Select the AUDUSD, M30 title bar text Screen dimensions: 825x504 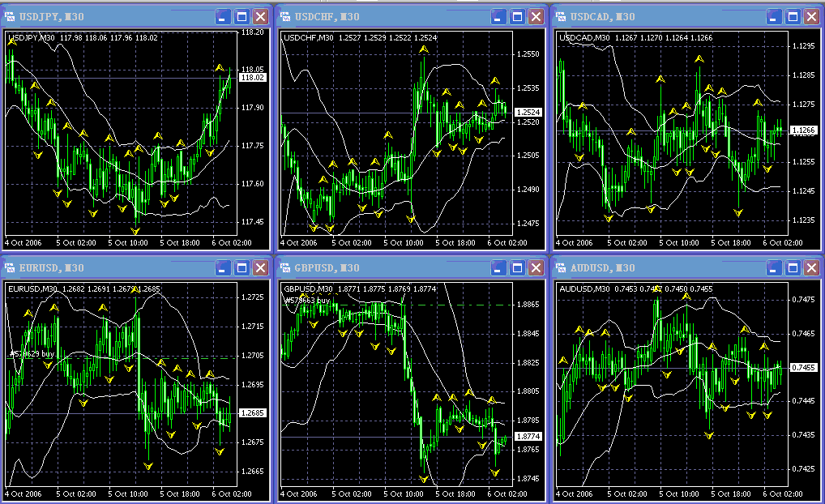pyautogui.click(x=603, y=267)
